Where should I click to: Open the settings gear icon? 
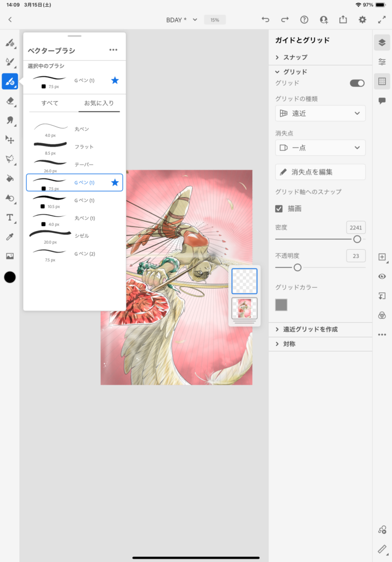click(x=362, y=20)
